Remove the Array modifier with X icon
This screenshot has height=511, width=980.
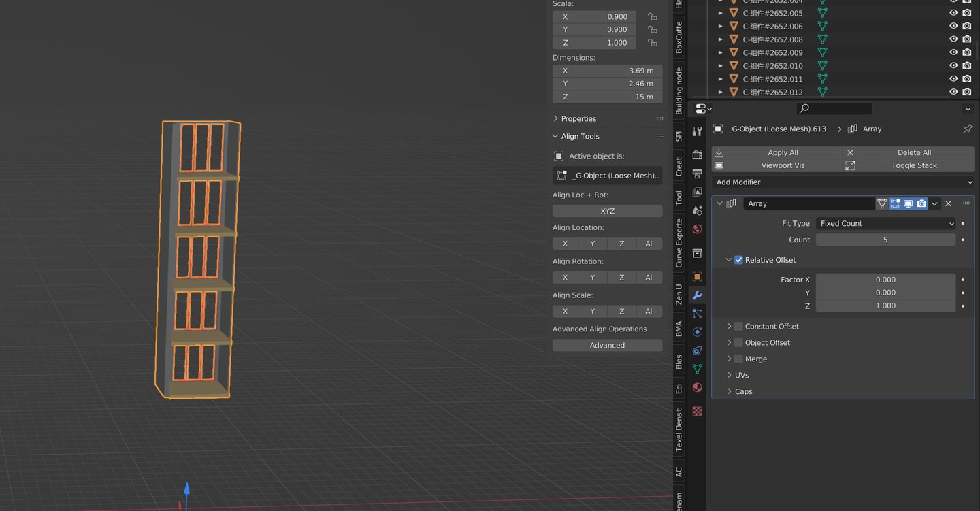tap(948, 203)
